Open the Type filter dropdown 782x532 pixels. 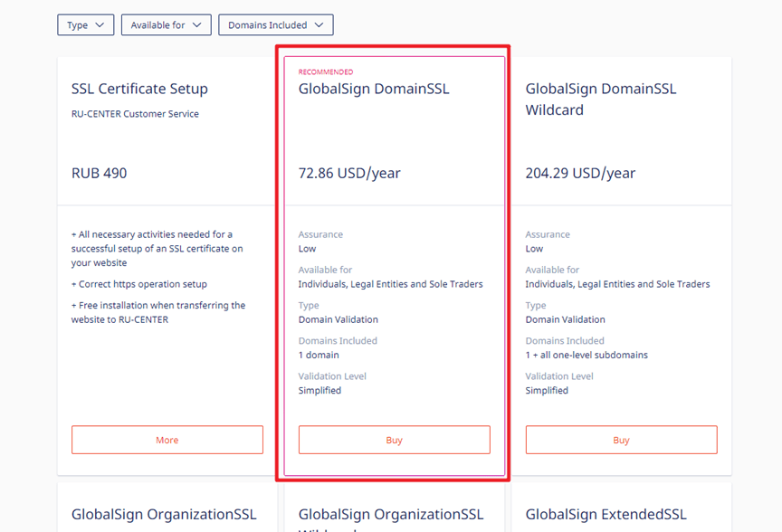[x=86, y=25]
